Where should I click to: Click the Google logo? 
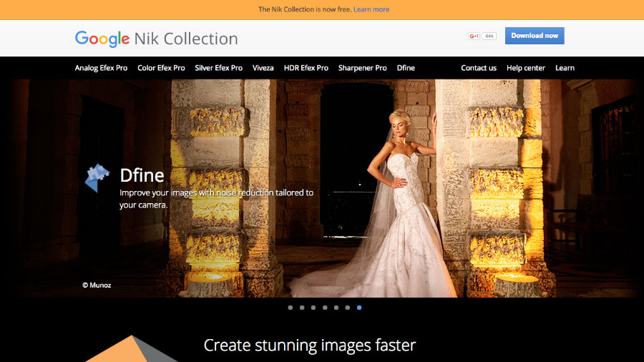point(102,39)
